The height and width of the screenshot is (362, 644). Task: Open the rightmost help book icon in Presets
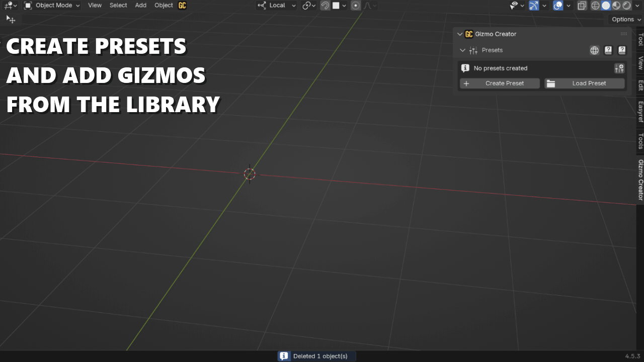point(622,50)
